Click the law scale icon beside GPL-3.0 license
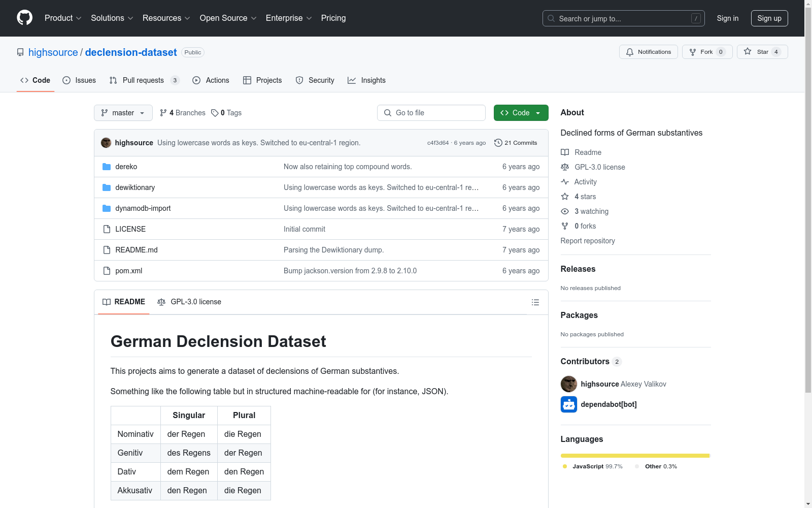The height and width of the screenshot is (508, 812). tap(565, 167)
